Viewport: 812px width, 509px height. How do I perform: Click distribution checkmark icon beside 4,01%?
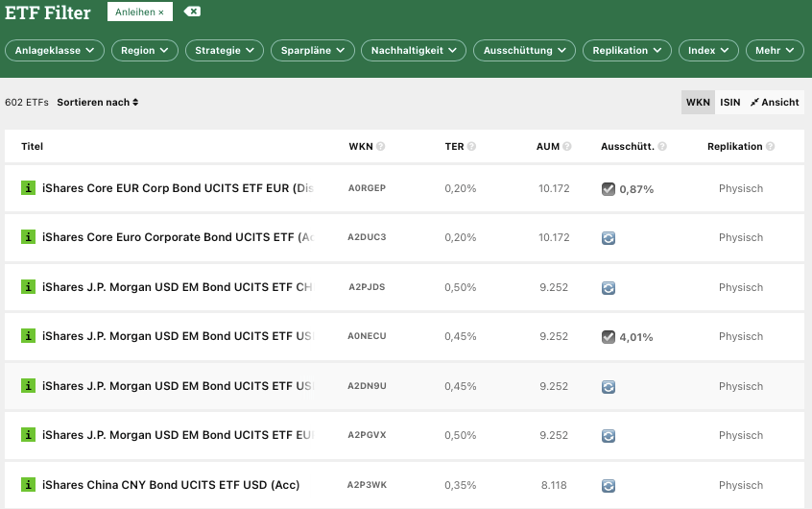(x=609, y=337)
